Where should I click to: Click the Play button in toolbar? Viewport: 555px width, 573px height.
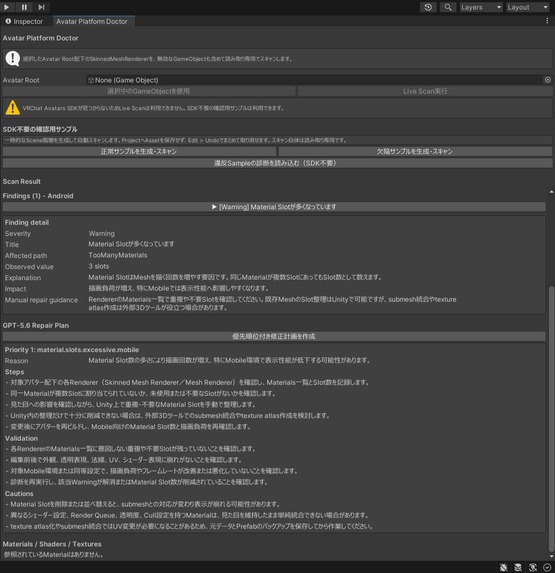pos(7,7)
